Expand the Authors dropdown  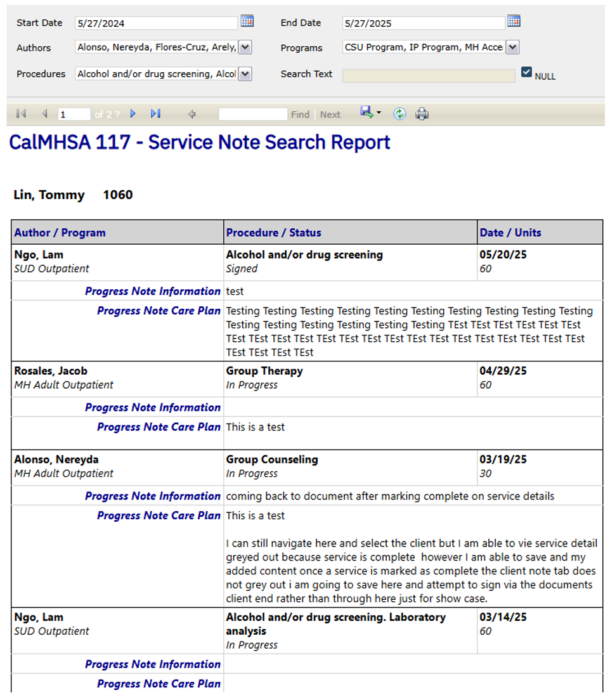246,48
